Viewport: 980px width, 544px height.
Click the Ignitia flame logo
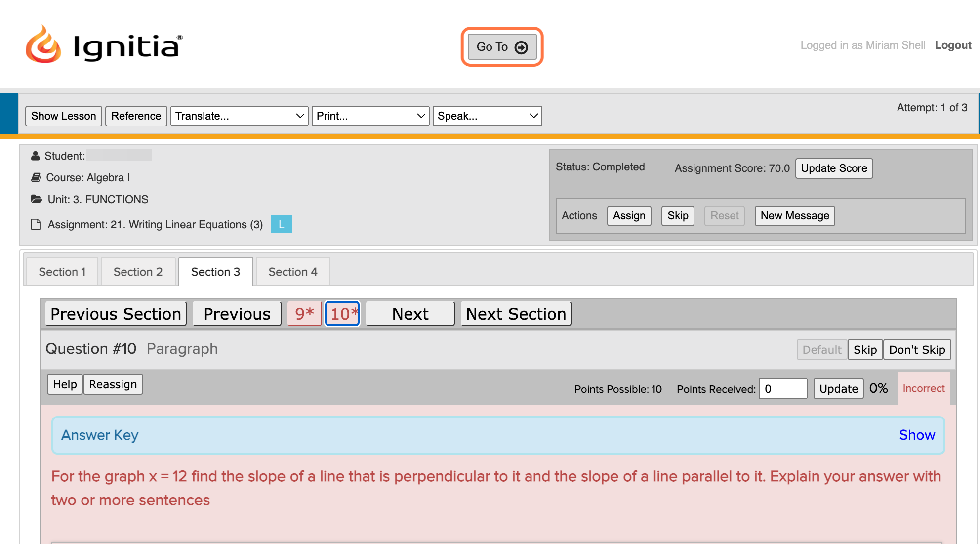(43, 44)
